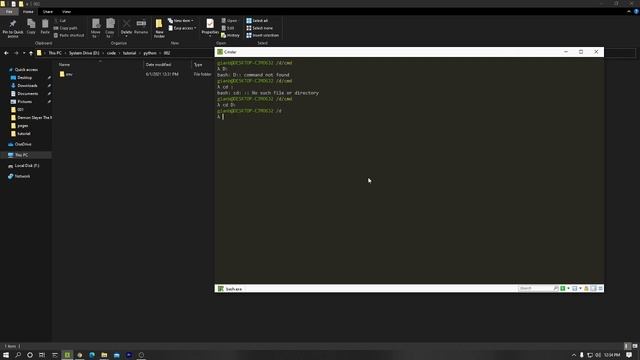This screenshot has height=360, width=640.
Task: Click Select all in the ribbon
Action: [x=257, y=20]
